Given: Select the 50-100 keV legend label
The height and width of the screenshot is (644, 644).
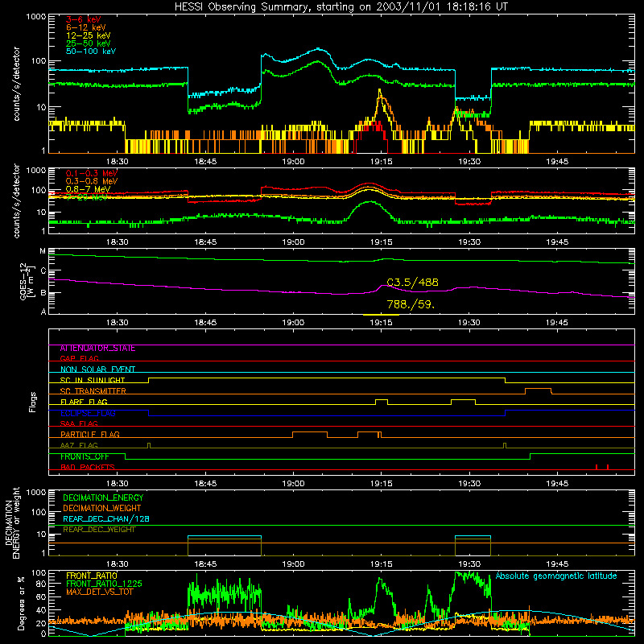Looking at the screenshot, I should pyautogui.click(x=91, y=51).
